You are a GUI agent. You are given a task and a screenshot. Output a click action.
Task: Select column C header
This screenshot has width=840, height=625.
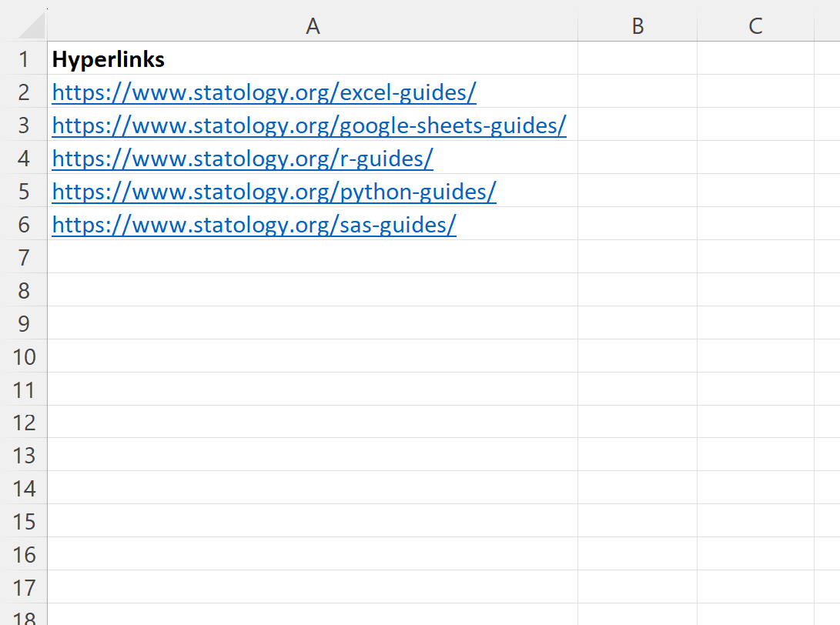(x=755, y=25)
